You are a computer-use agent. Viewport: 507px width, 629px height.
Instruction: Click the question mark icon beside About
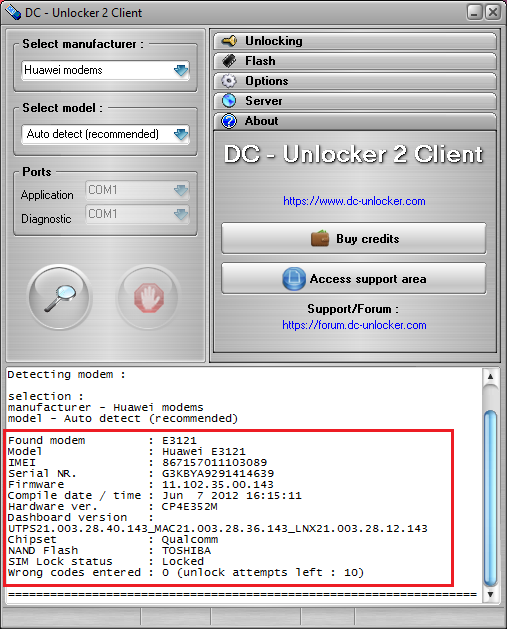[229, 121]
